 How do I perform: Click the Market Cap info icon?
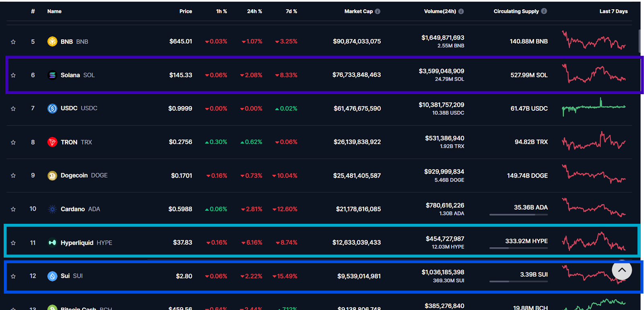pos(378,11)
